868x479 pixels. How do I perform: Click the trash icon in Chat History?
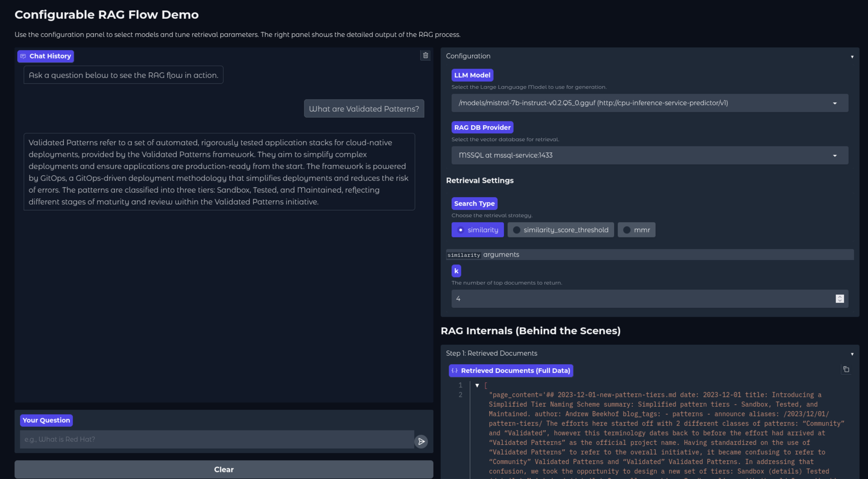coord(425,55)
